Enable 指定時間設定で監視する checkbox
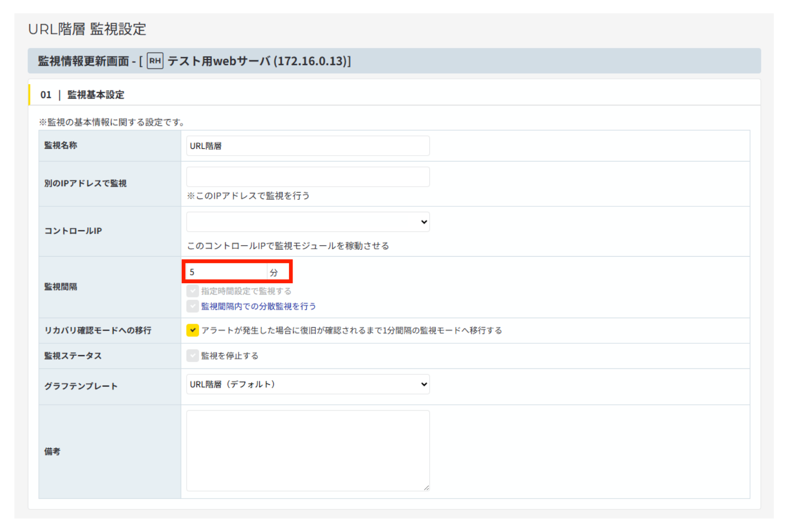This screenshot has height=532, width=788. [x=193, y=291]
